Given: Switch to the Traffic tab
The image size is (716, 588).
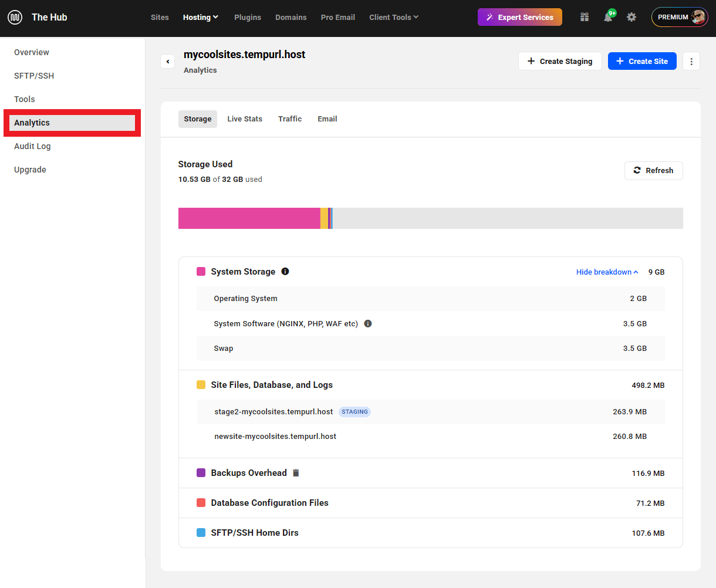Looking at the screenshot, I should [x=290, y=119].
